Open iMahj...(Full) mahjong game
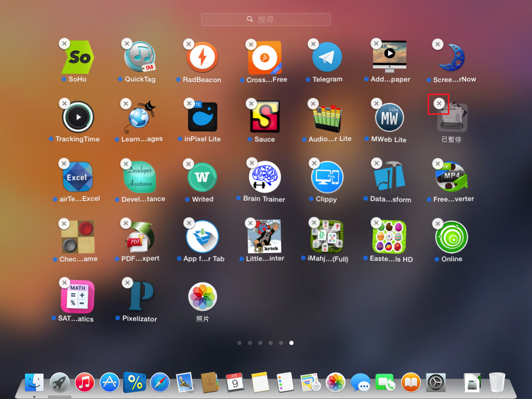Viewport: 532px width, 399px height. tap(327, 236)
